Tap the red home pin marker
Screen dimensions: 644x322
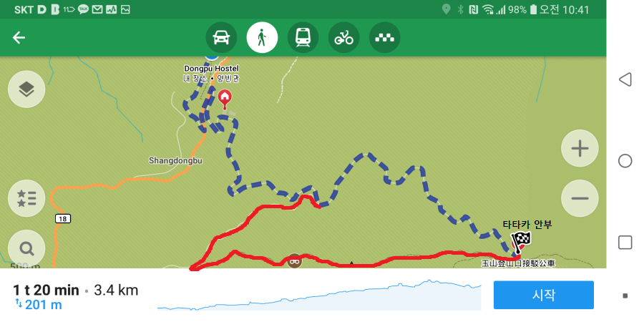pyautogui.click(x=224, y=99)
